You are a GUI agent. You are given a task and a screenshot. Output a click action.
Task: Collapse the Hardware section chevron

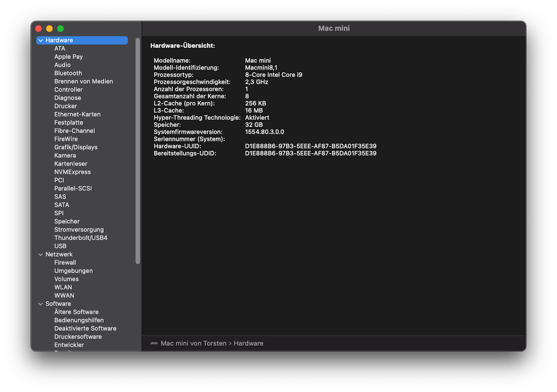pyautogui.click(x=41, y=41)
